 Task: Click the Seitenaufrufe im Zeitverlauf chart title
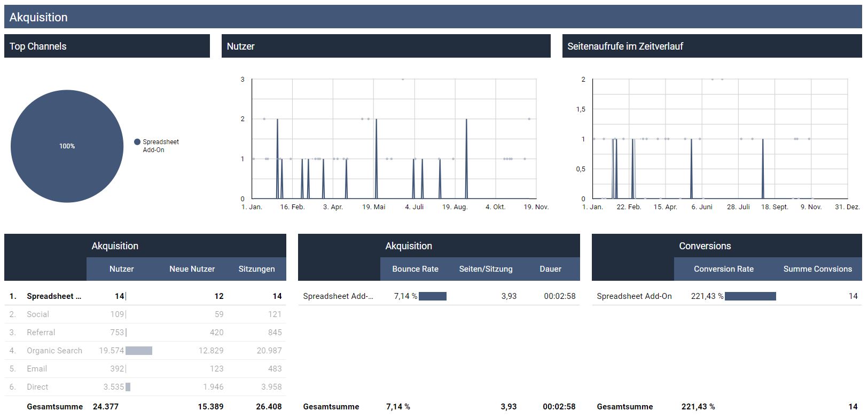(625, 46)
